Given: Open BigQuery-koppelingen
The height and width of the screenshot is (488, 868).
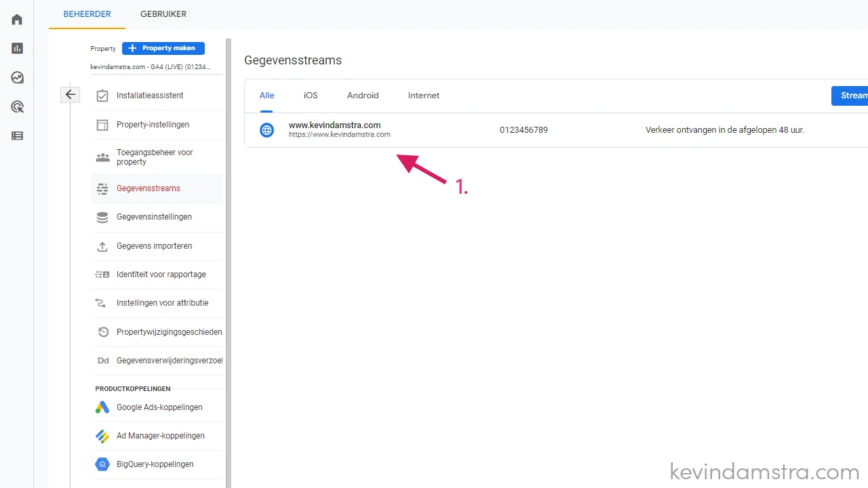Looking at the screenshot, I should pos(157,464).
